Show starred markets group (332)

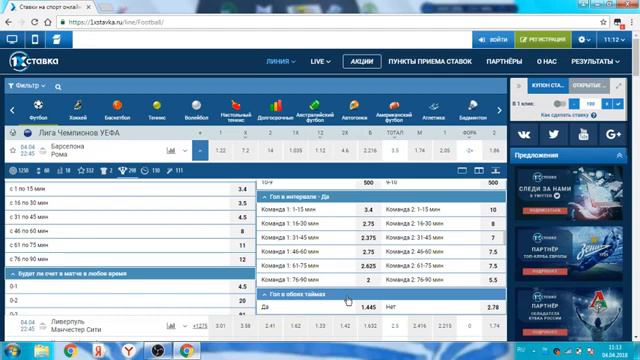[86, 171]
